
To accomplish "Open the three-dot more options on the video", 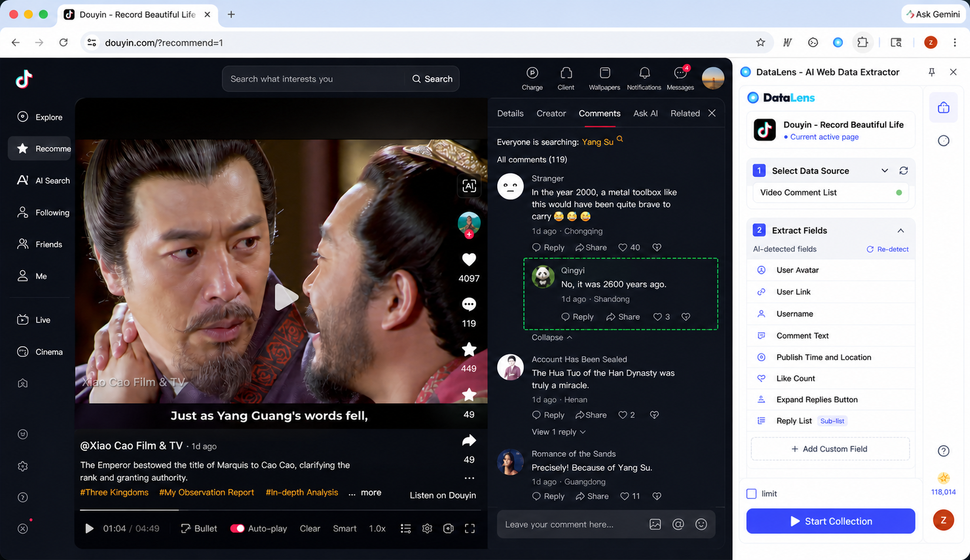I will coord(469,478).
